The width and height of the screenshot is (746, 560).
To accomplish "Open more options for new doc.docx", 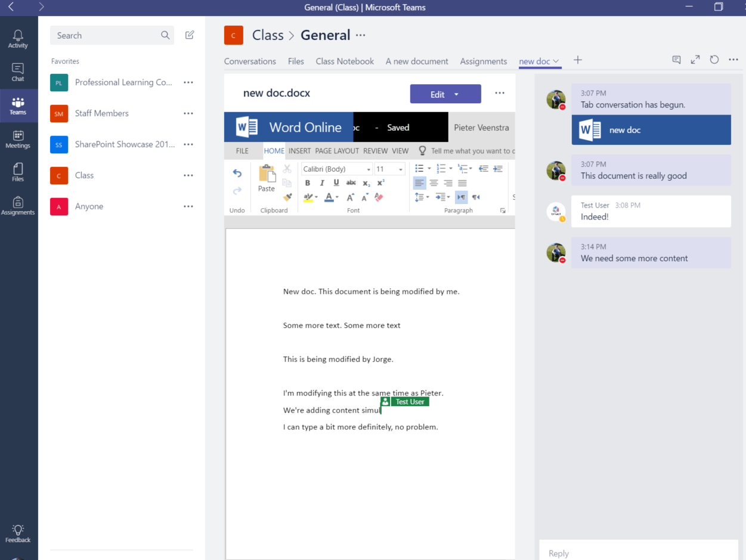I will [500, 93].
